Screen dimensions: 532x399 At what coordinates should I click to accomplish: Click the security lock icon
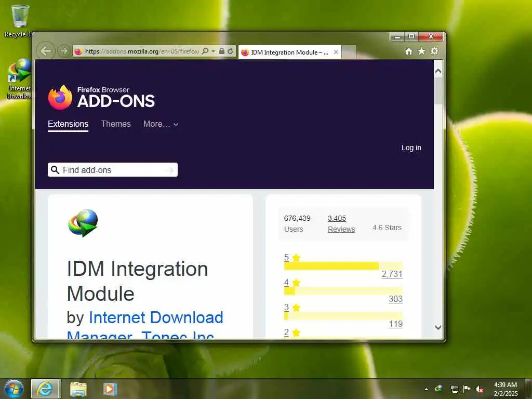(221, 51)
